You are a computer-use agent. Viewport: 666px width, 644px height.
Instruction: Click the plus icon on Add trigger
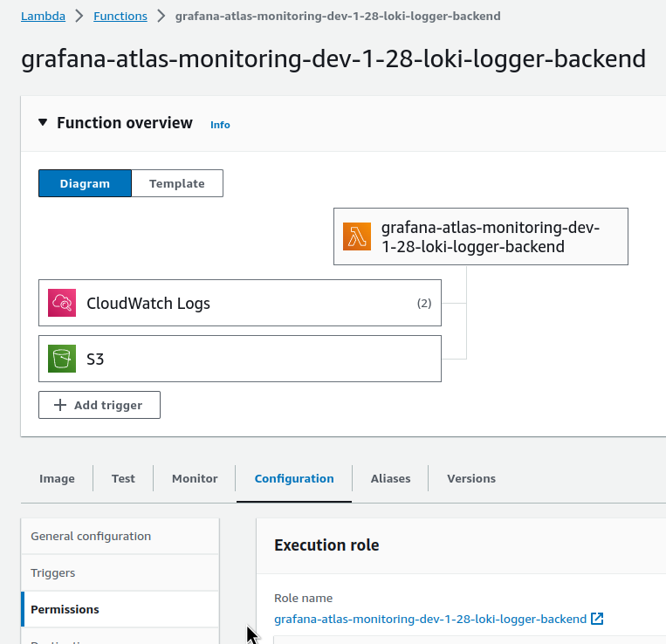pyautogui.click(x=60, y=405)
